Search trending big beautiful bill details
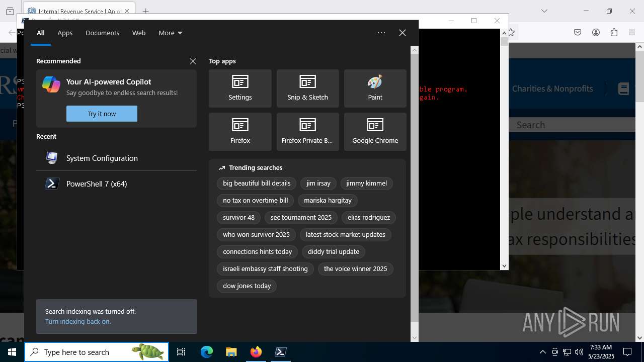The height and width of the screenshot is (362, 644). (257, 184)
